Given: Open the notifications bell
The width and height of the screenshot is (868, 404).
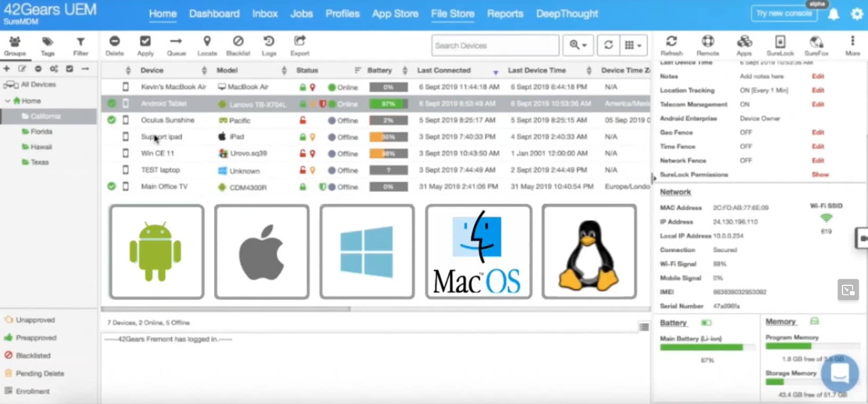Looking at the screenshot, I should tap(833, 14).
